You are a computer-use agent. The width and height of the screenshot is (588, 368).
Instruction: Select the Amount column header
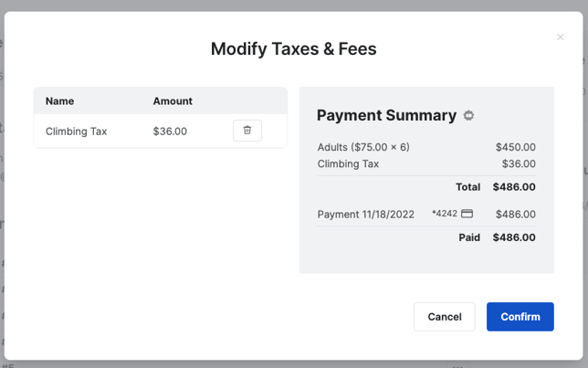(173, 101)
